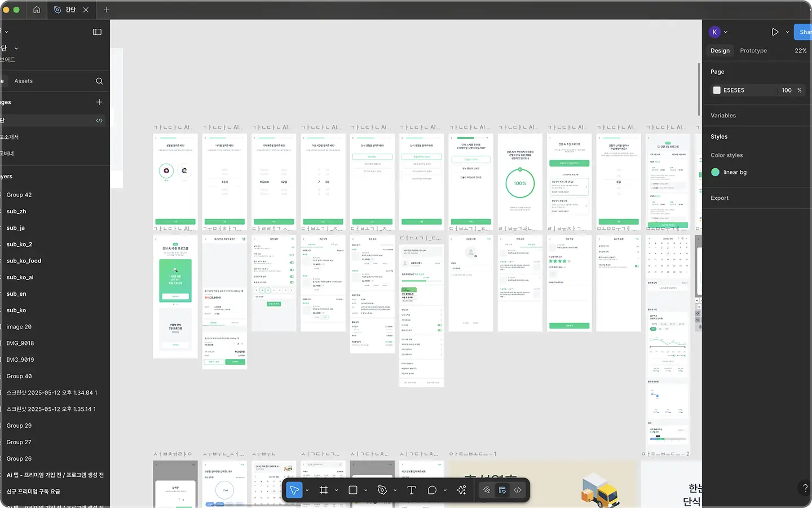Viewport: 812px width, 508px height.
Task: Select the Frame tool
Action: pyautogui.click(x=324, y=490)
